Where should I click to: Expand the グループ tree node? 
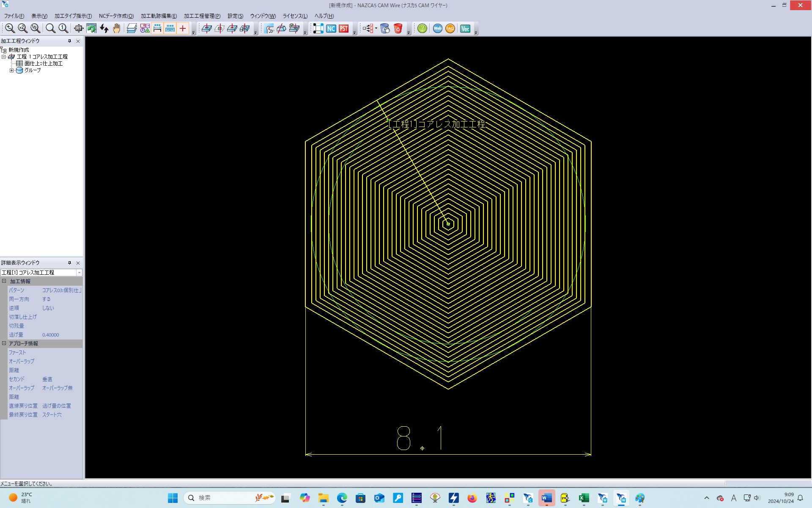pyautogui.click(x=12, y=70)
